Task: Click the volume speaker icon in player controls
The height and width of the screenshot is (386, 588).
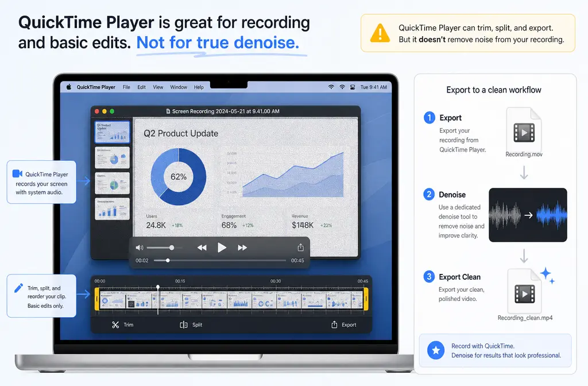Action: [140, 248]
